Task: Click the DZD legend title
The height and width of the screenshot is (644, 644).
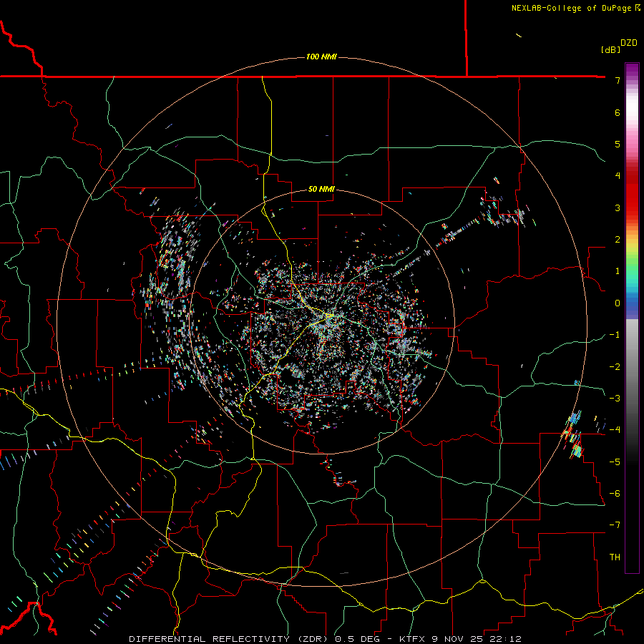Action: tap(629, 43)
